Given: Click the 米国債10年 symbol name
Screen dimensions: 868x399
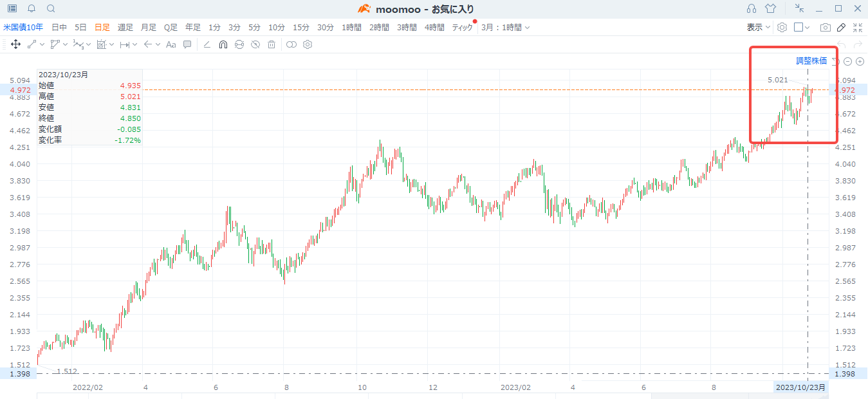Looking at the screenshot, I should (23, 28).
